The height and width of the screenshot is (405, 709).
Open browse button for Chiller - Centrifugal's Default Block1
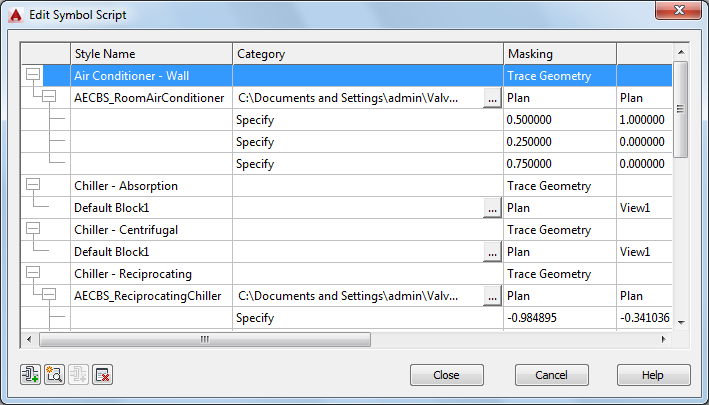tap(491, 252)
